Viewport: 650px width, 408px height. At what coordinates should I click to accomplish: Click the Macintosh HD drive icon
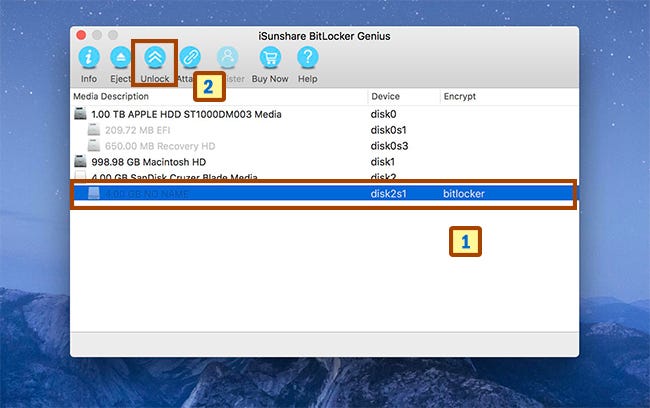click(x=80, y=161)
